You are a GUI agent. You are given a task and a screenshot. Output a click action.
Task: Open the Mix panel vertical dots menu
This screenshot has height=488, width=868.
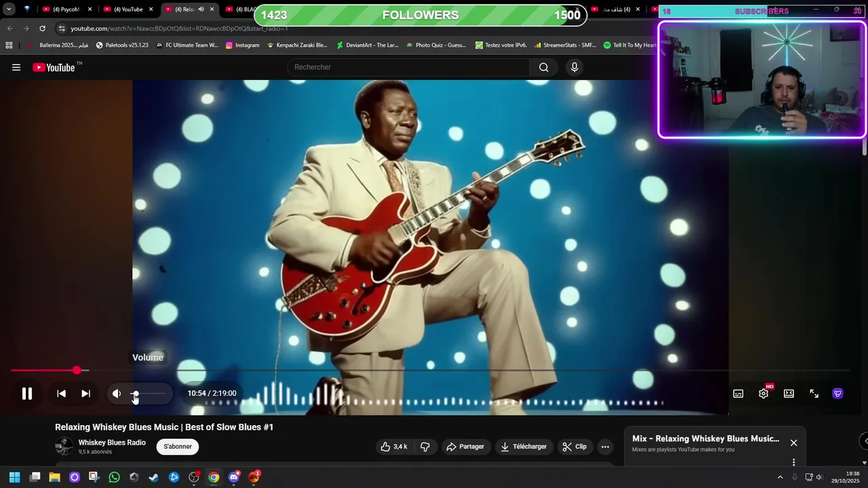(x=793, y=462)
